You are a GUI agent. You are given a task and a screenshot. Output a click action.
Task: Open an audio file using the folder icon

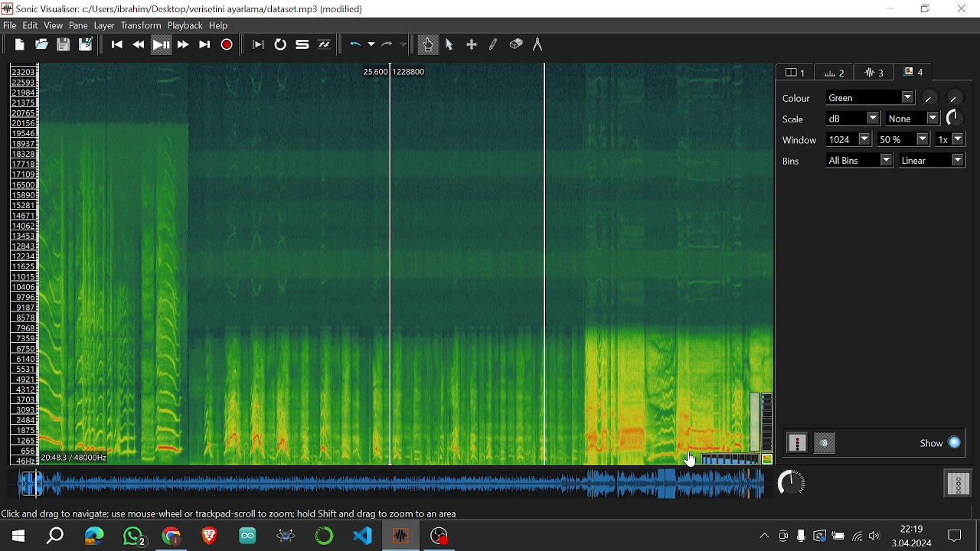pyautogui.click(x=41, y=45)
